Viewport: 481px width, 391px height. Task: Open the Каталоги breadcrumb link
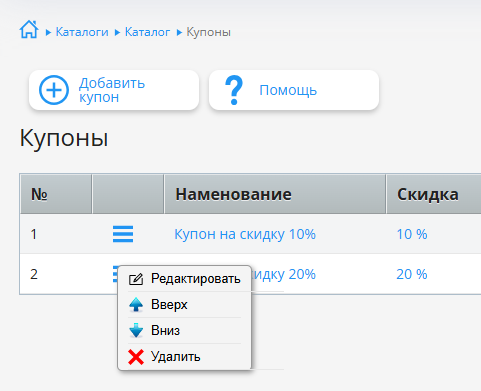[x=82, y=32]
